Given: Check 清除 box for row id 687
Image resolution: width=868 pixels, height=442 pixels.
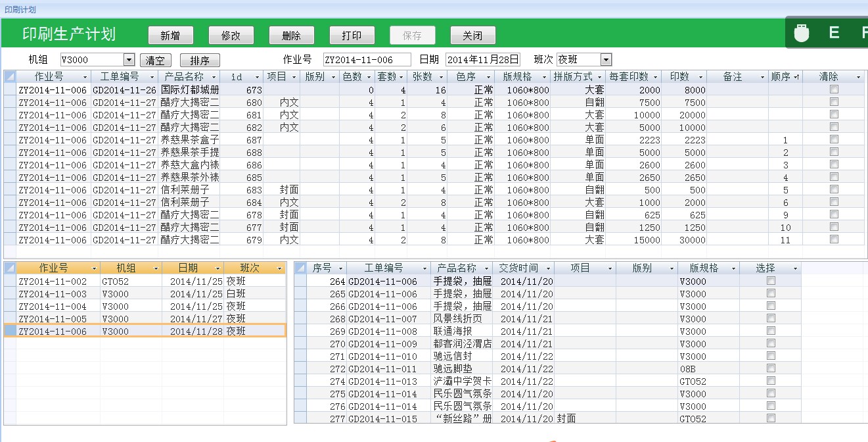Looking at the screenshot, I should [834, 139].
